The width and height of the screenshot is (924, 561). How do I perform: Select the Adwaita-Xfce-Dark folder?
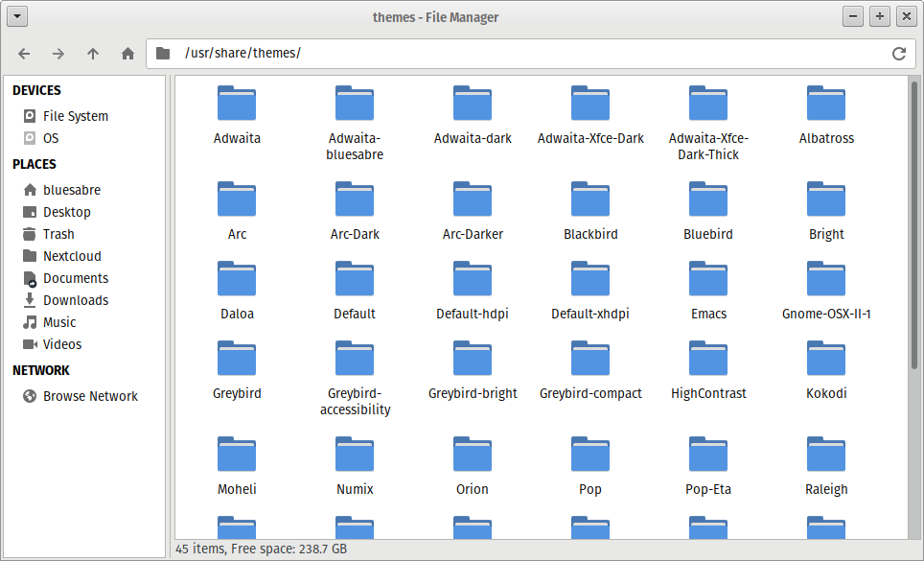[x=590, y=116]
